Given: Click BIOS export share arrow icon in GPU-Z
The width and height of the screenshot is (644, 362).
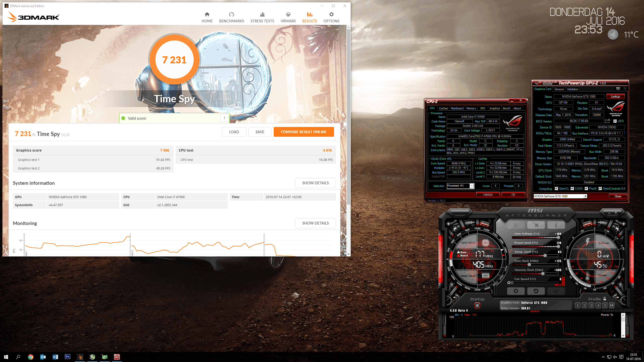Looking at the screenshot, I should 608,121.
